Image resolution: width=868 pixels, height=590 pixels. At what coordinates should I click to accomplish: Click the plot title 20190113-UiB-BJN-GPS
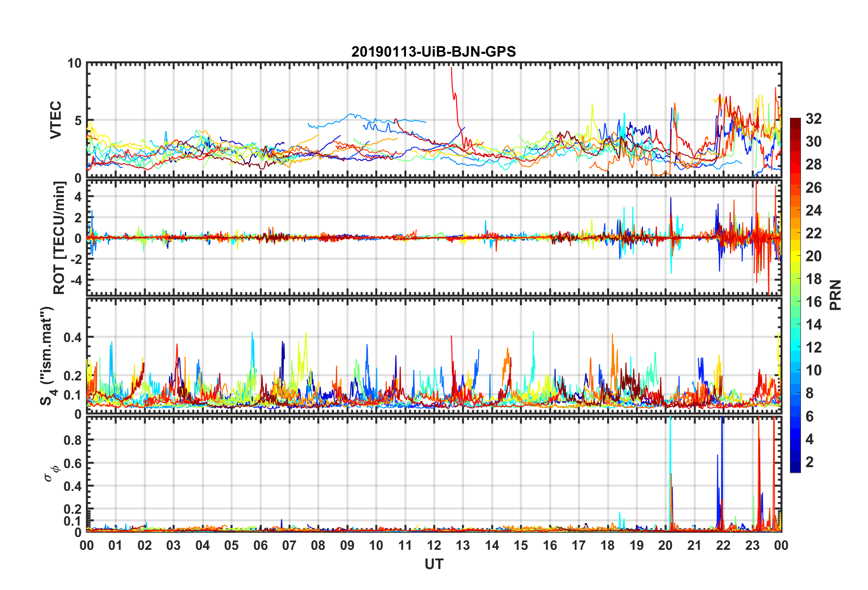434,52
